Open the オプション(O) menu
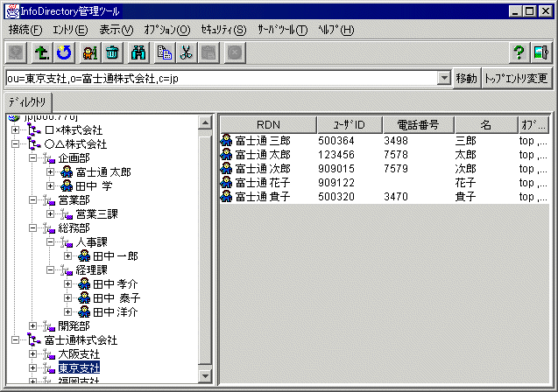This screenshot has width=558, height=392. tap(167, 30)
